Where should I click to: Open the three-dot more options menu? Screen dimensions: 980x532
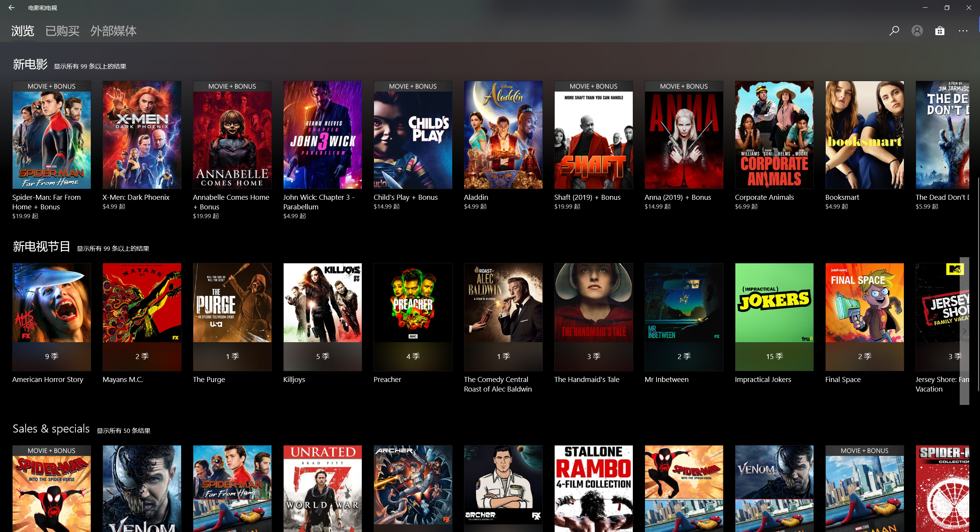point(963,31)
